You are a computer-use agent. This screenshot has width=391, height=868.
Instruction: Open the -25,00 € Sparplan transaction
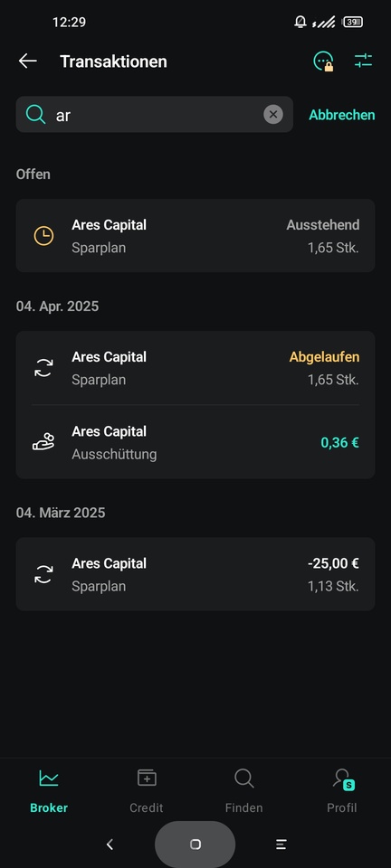pyautogui.click(x=195, y=574)
